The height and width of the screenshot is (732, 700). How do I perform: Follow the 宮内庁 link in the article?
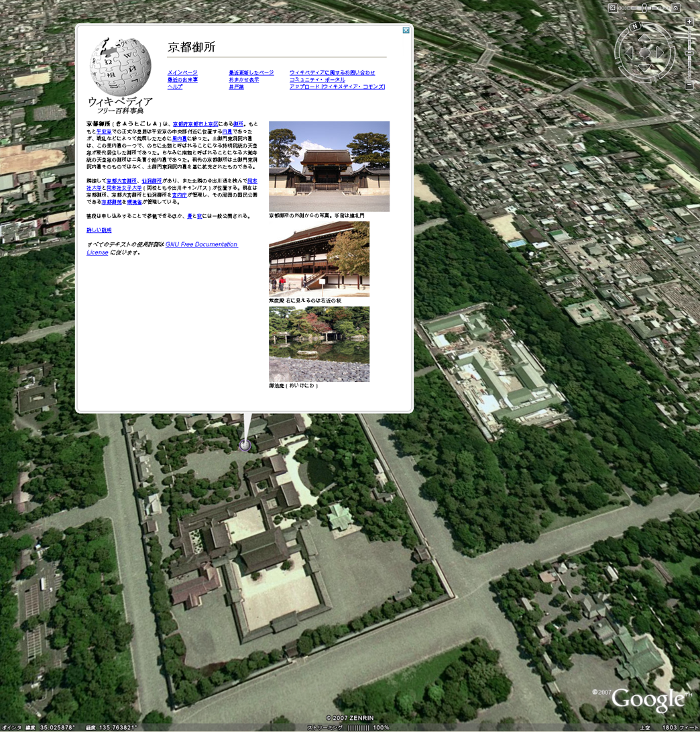[x=179, y=195]
